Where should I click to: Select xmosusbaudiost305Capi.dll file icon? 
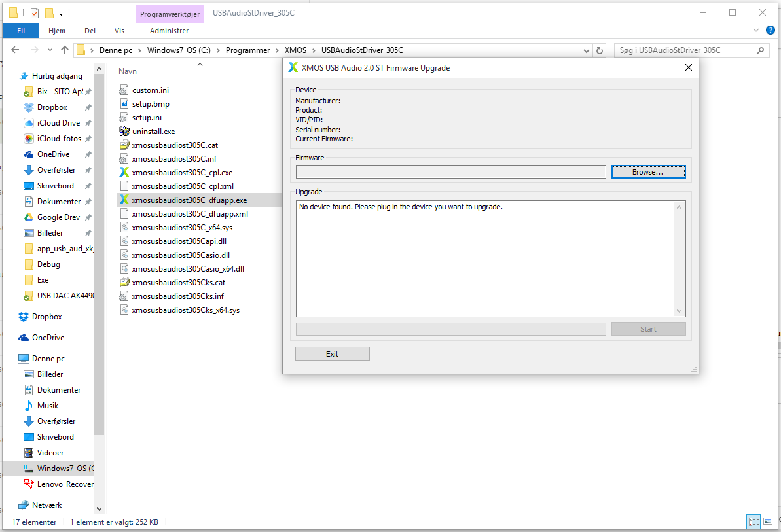pyautogui.click(x=124, y=241)
